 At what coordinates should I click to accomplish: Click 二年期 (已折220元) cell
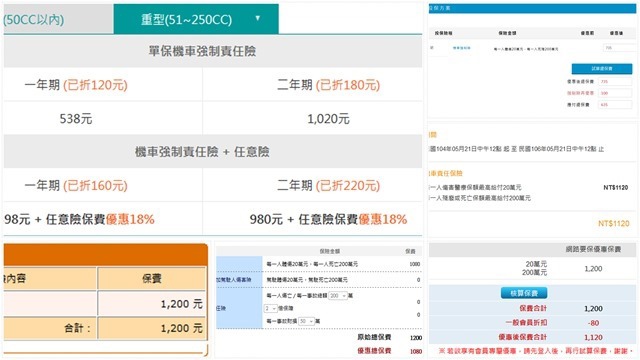(312, 185)
